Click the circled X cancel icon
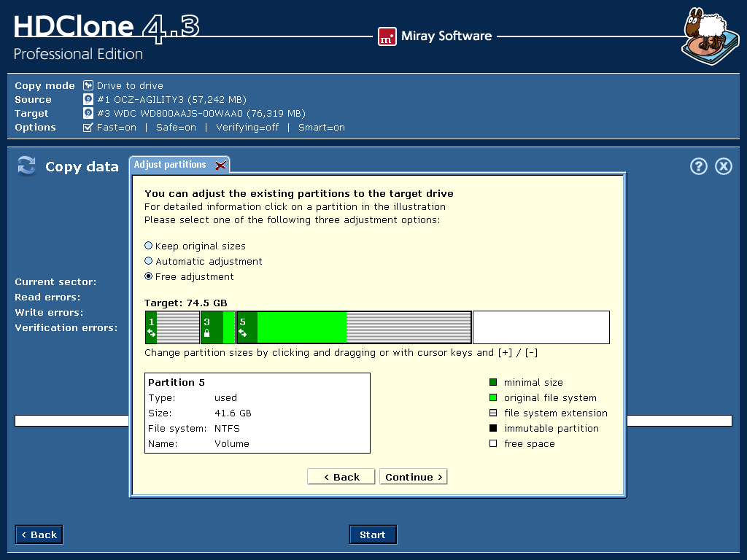This screenshot has height=560, width=747. point(723,166)
